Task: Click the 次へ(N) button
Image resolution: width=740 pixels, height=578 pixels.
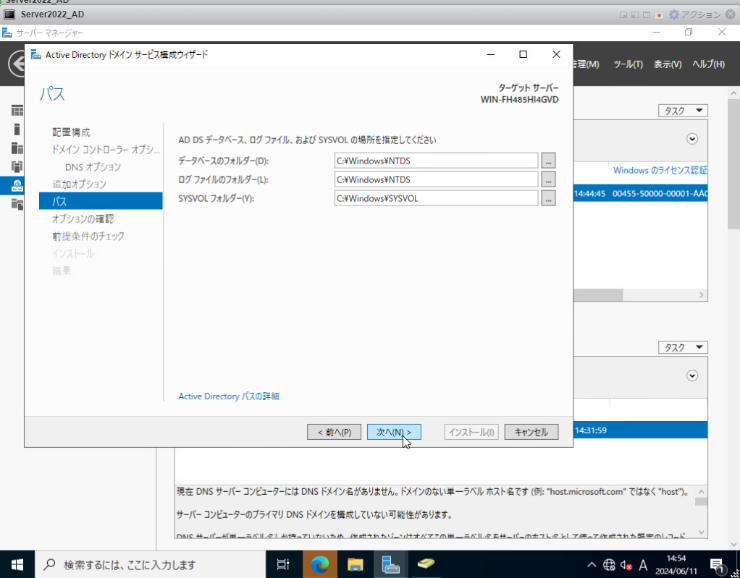Action: 394,432
